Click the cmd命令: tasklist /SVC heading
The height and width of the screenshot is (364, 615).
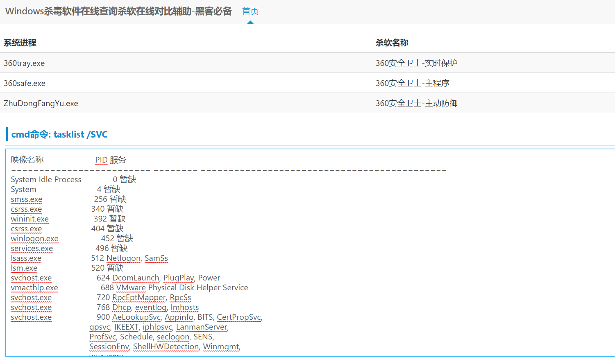(59, 134)
